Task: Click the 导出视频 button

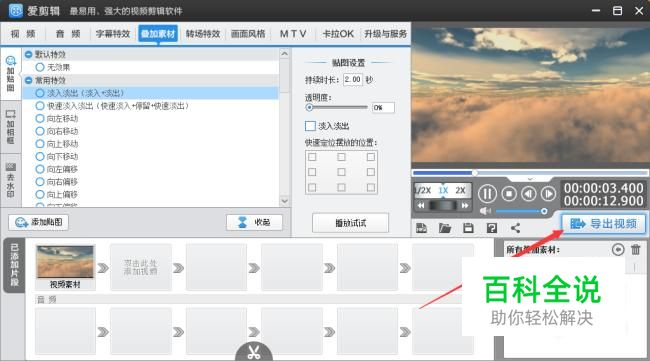Action: 604,224
